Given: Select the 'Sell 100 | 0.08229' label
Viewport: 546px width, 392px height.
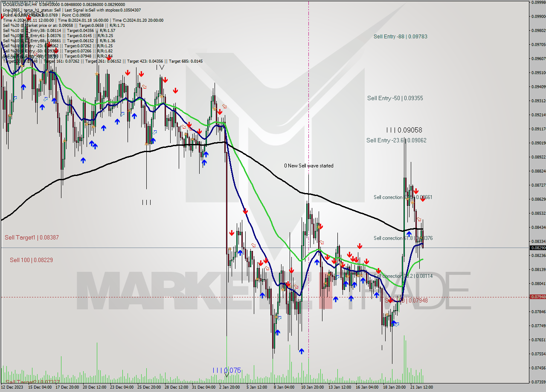Looking at the screenshot, I should 31,260.
